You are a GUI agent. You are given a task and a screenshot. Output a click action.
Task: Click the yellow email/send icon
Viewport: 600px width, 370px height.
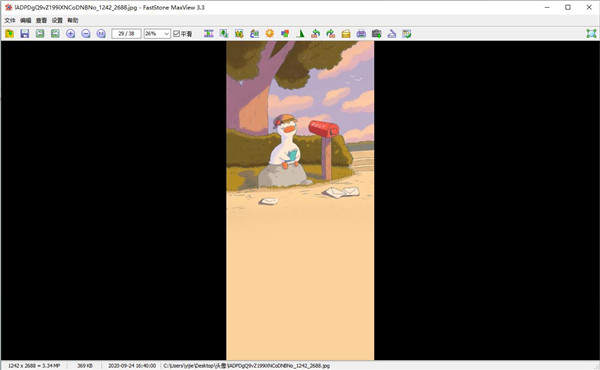pyautogui.click(x=346, y=34)
